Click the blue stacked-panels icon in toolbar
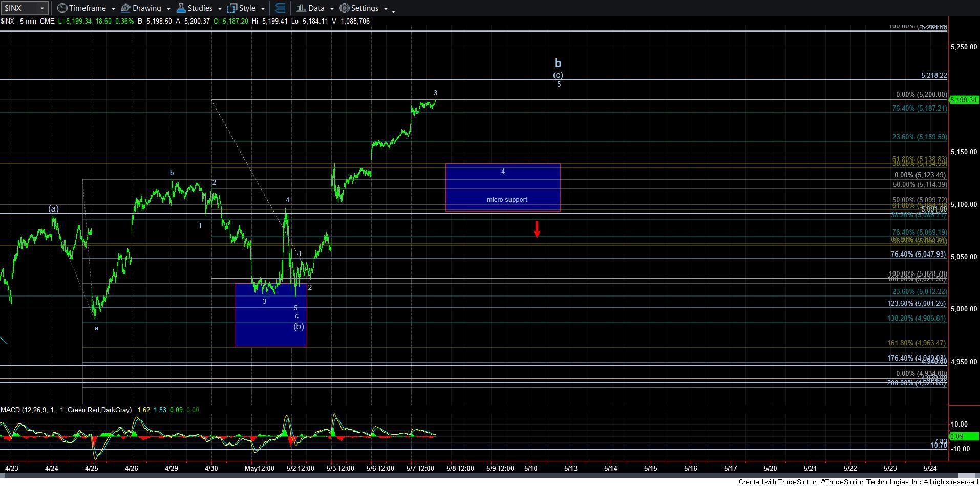 pos(280,8)
